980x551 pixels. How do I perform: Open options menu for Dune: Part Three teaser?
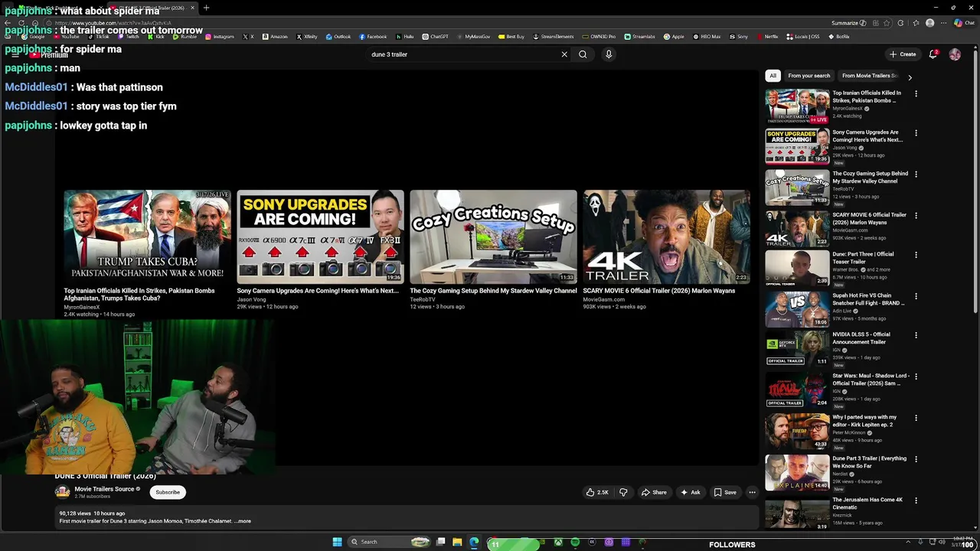point(916,255)
